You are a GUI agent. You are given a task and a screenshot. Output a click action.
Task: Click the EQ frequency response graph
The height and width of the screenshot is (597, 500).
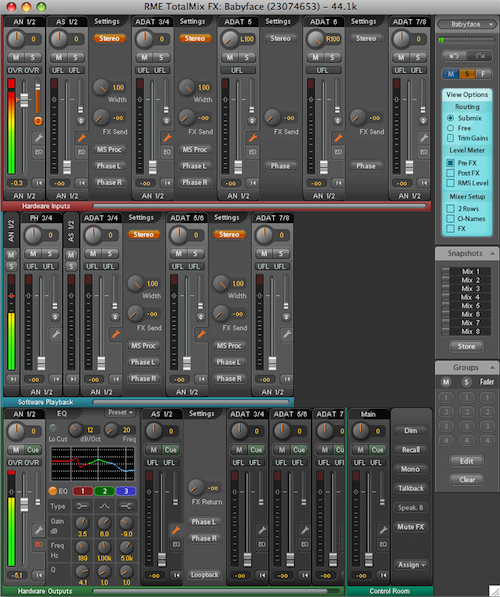(x=93, y=464)
